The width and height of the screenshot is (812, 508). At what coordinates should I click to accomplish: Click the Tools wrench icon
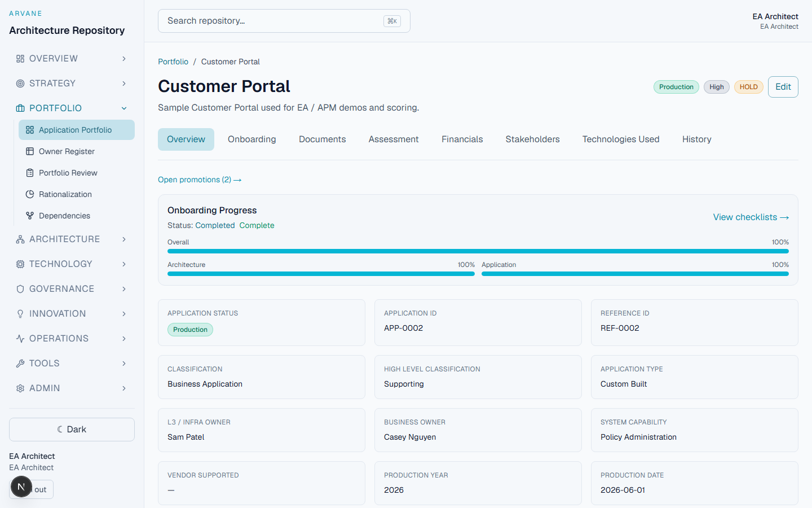[20, 364]
